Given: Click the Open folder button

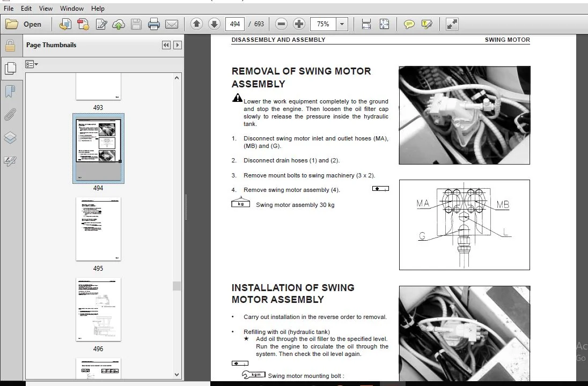Looking at the screenshot, I should pyautogui.click(x=23, y=24).
